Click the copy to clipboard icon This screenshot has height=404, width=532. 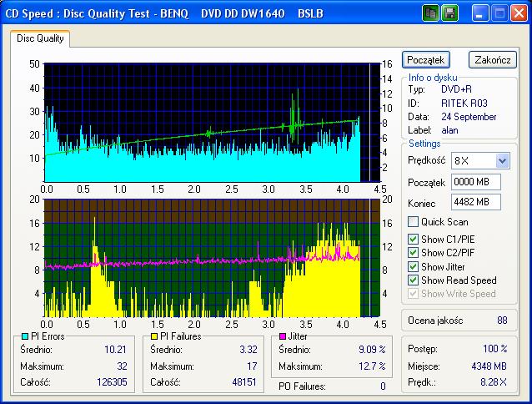tap(430, 13)
